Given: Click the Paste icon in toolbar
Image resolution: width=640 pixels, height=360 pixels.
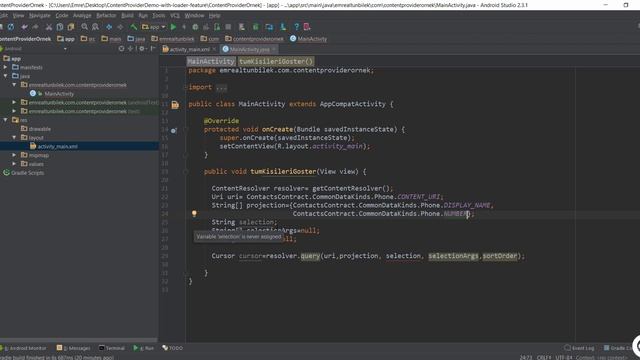Looking at the screenshot, I should coord(71,27).
